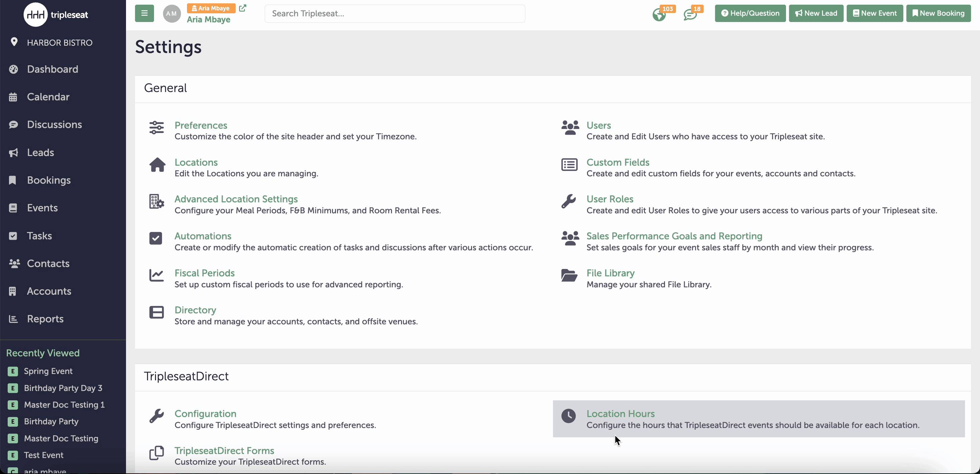Open Contacts in the sidebar

[x=48, y=264]
